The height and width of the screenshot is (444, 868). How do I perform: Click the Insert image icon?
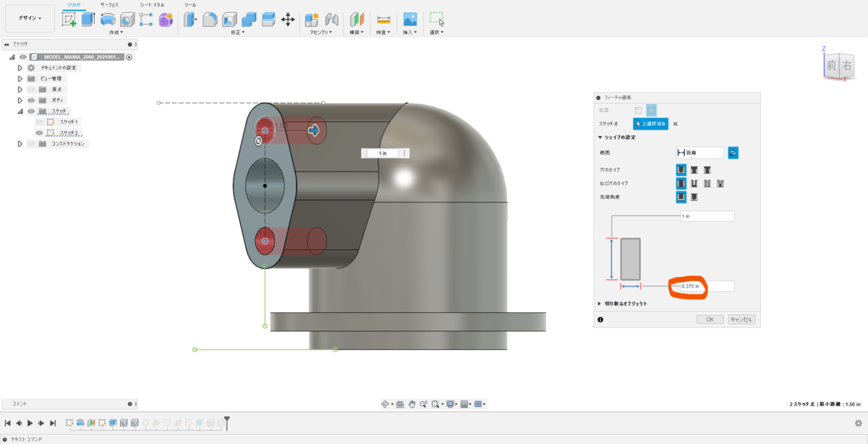(410, 20)
